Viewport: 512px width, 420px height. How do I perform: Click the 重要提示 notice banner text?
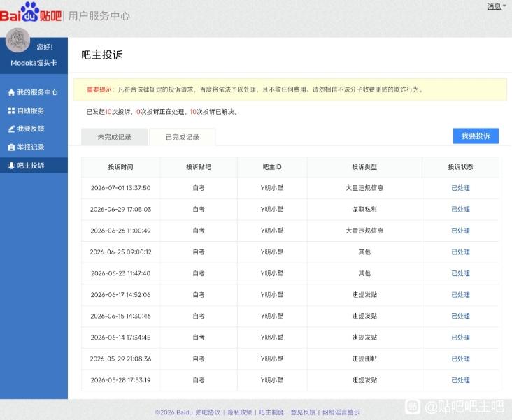click(255, 89)
